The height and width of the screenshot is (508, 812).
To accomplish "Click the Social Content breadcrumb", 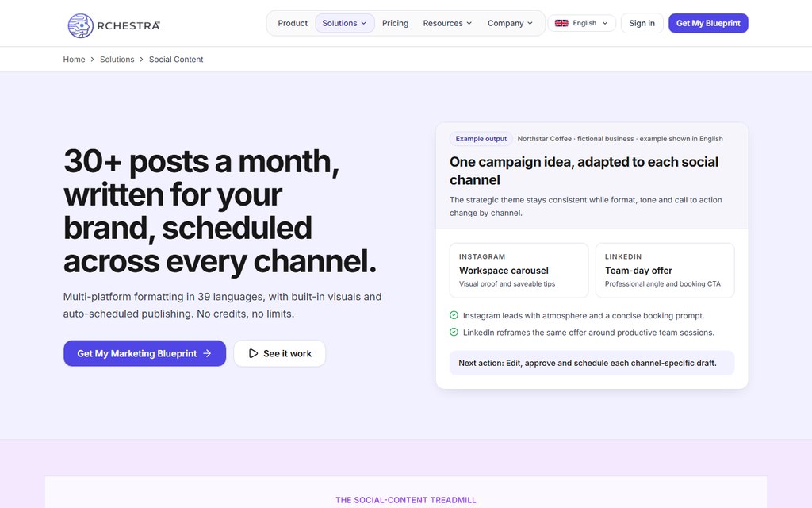I will tap(176, 60).
